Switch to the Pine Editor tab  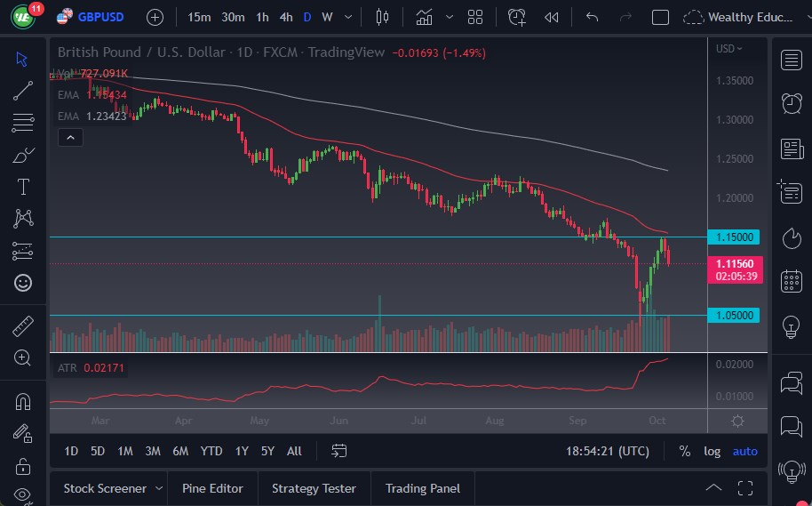pos(213,488)
